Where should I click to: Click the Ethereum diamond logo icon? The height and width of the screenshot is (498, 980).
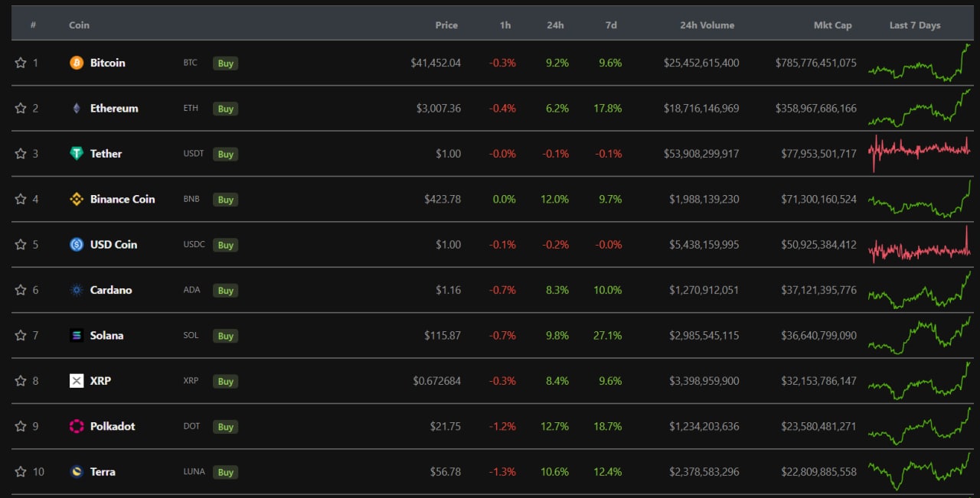click(77, 108)
